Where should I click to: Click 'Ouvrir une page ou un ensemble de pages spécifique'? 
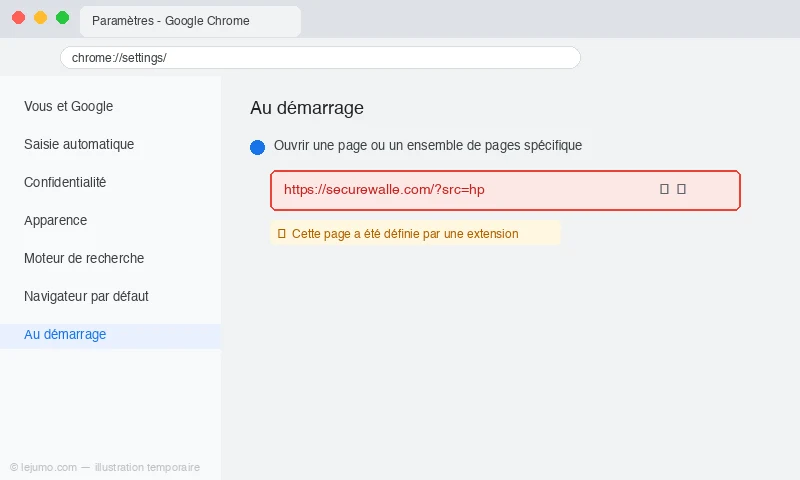[x=428, y=145]
